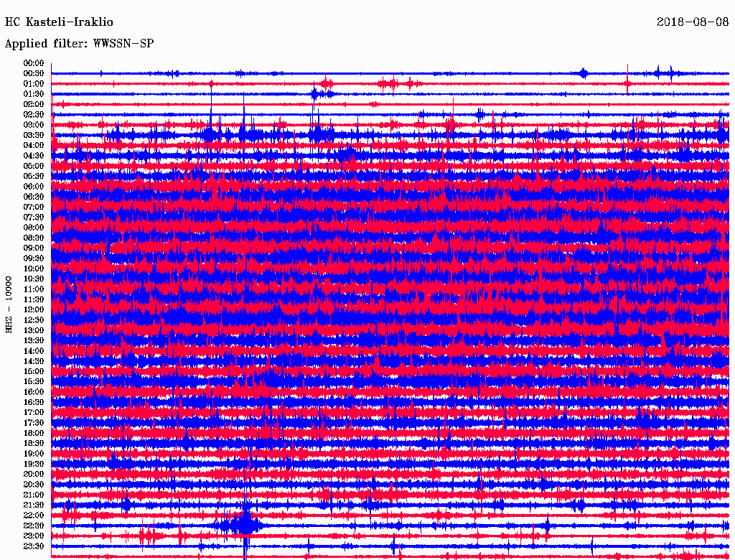Click the 10:30 time label

(x=34, y=279)
